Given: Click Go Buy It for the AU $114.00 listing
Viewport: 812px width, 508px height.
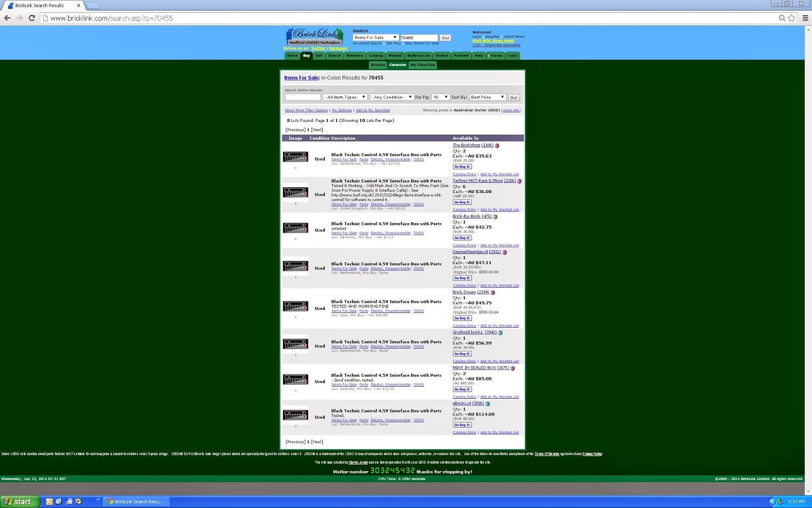Looking at the screenshot, I should [462, 425].
